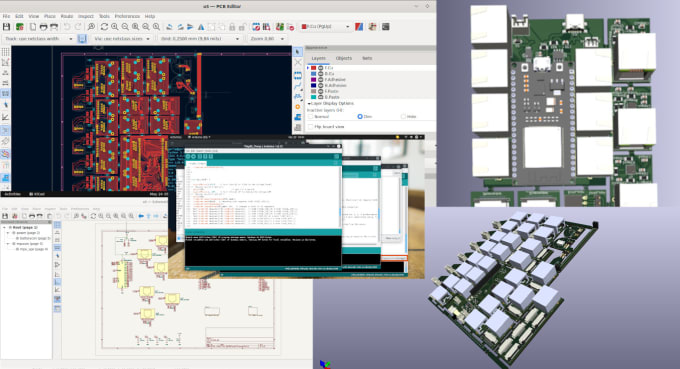Viewport: 680px width, 369px height.
Task: Open the scripting console icon
Action: coord(385,27)
